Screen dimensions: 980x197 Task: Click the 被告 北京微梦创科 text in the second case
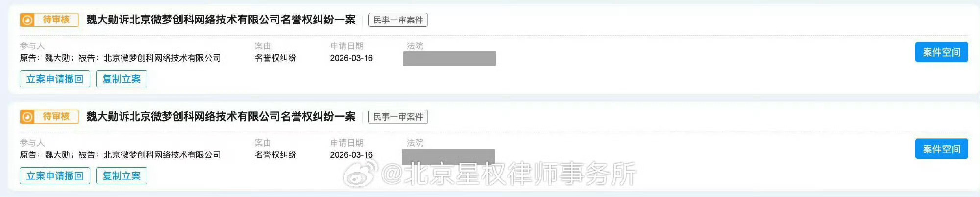pyautogui.click(x=149, y=155)
